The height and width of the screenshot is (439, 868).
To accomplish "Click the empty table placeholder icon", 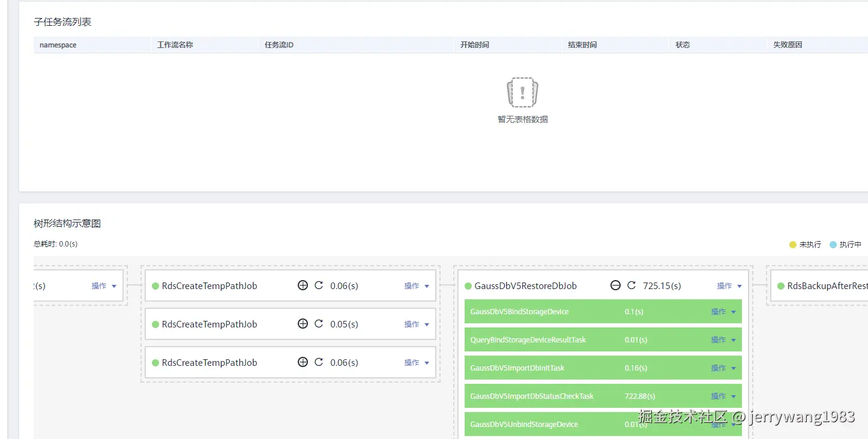I will tap(522, 92).
